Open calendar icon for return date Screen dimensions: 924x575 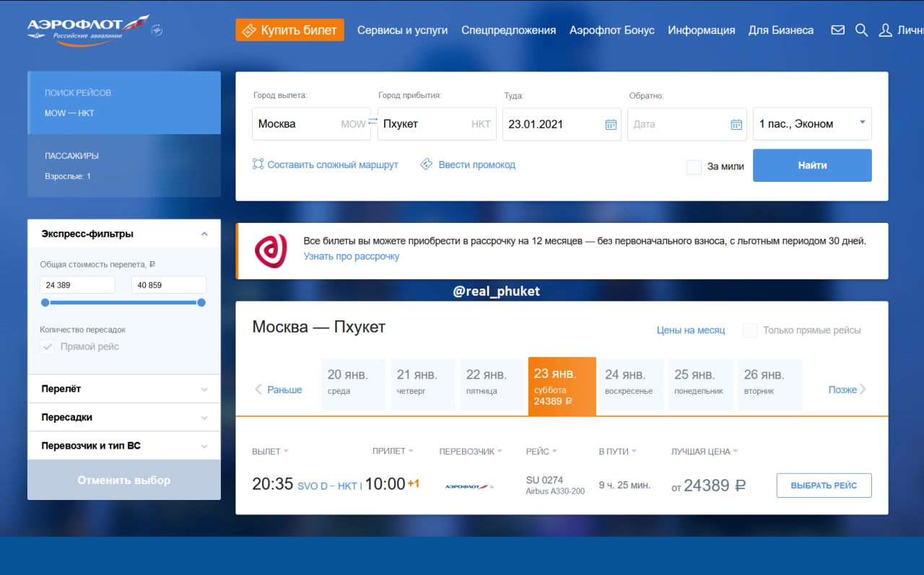[736, 124]
